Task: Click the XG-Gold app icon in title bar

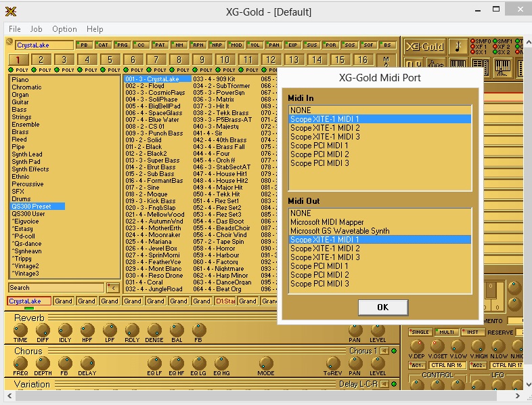Action: 11,12
